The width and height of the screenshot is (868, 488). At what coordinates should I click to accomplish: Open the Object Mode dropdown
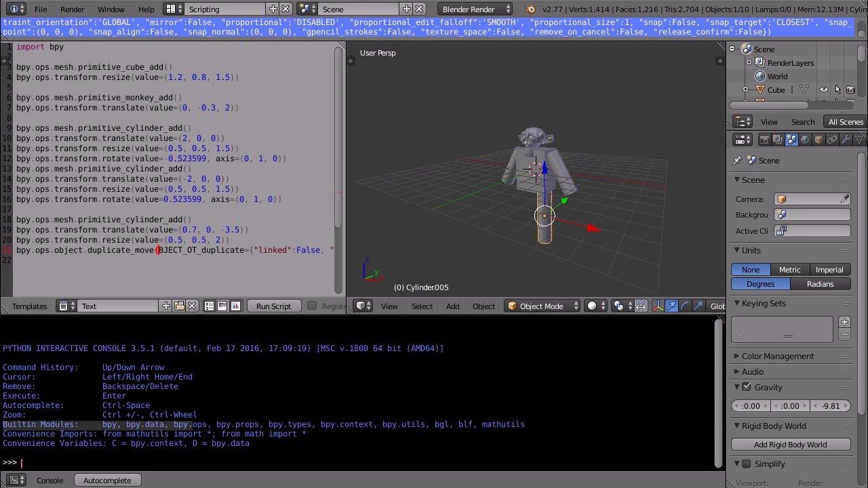pos(543,306)
